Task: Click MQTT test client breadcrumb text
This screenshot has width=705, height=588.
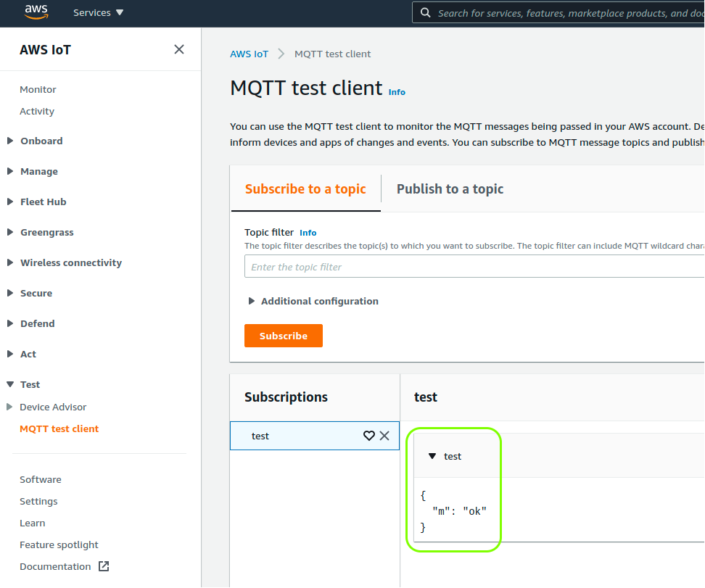Action: click(333, 54)
